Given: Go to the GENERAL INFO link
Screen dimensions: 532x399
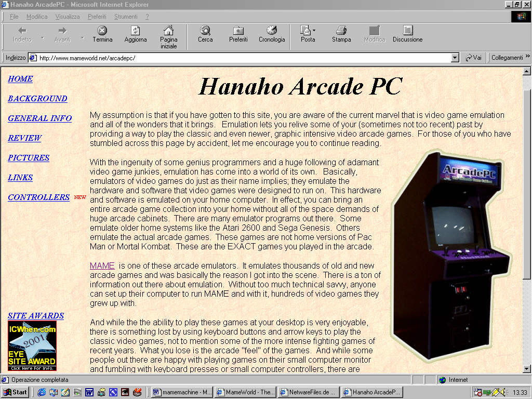Looking at the screenshot, I should pos(39,118).
